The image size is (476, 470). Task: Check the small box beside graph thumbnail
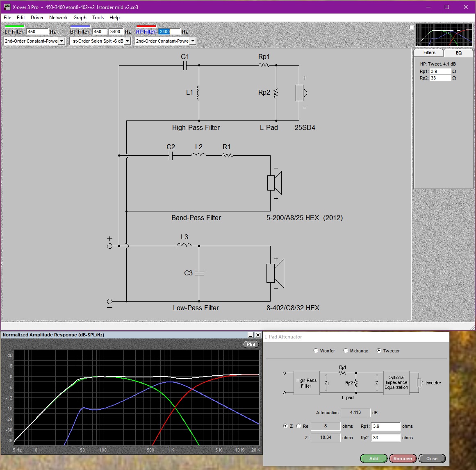coord(412,27)
